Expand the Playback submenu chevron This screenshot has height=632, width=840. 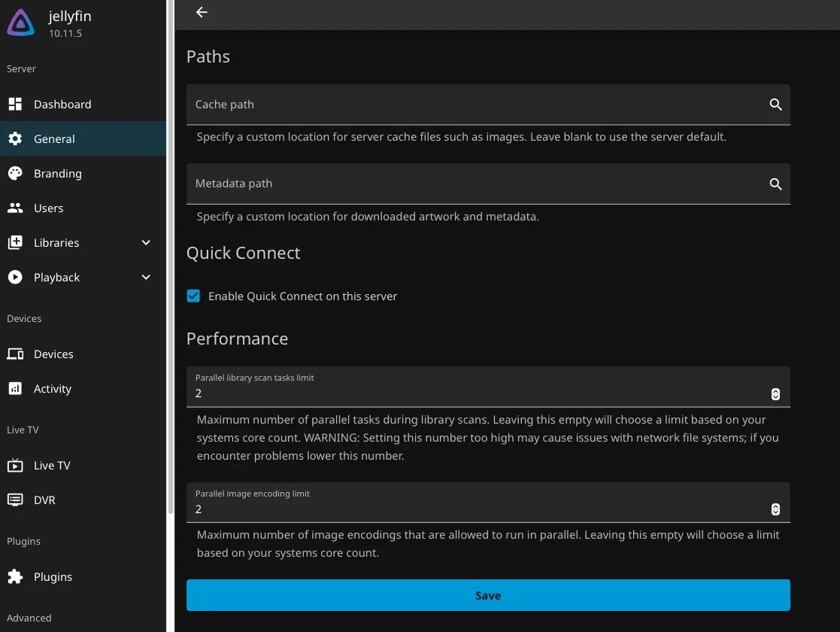pyautogui.click(x=146, y=278)
